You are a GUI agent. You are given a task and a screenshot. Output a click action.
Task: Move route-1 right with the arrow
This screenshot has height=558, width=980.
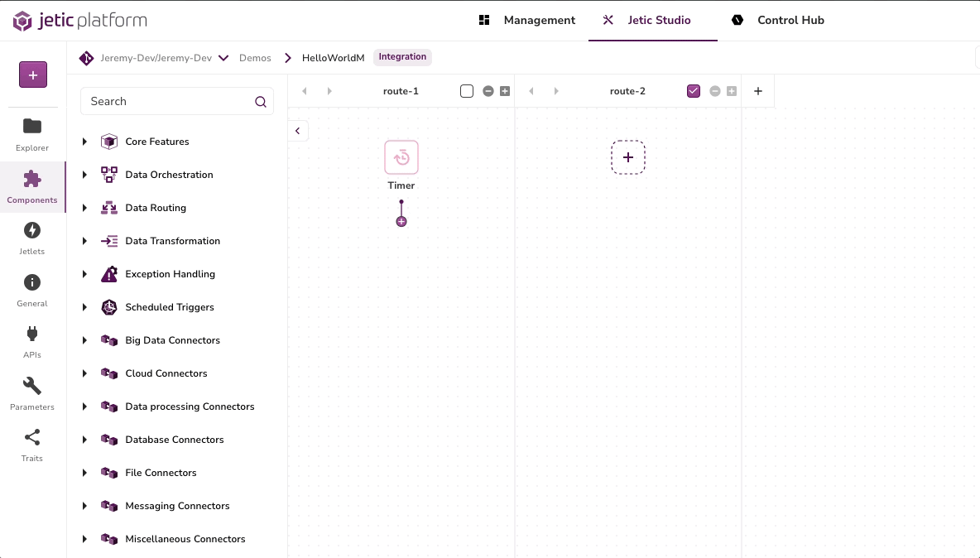(329, 91)
